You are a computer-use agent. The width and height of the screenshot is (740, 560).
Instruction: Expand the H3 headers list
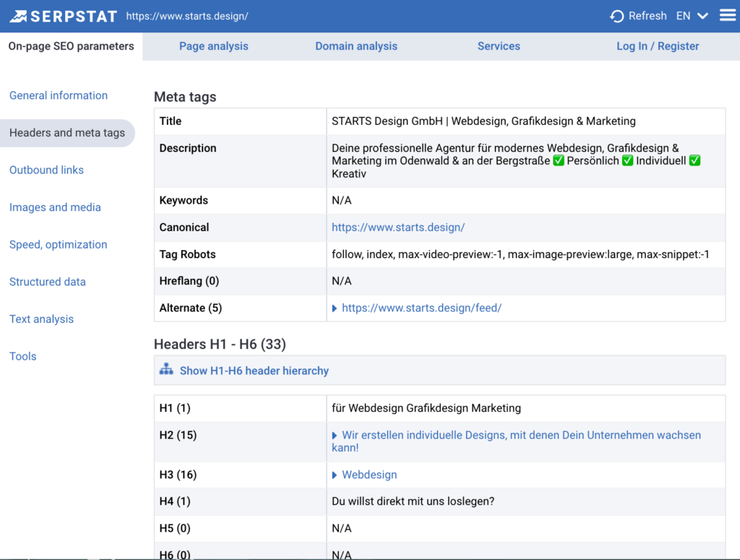tap(333, 475)
